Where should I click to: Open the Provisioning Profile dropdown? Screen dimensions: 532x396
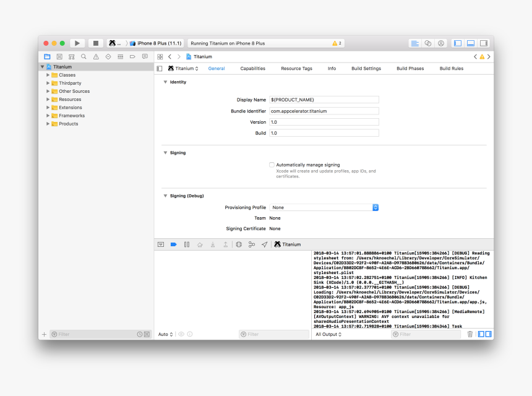click(324, 207)
